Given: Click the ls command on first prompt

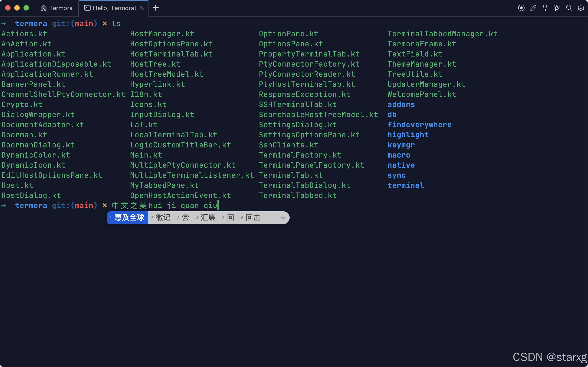Looking at the screenshot, I should (116, 24).
